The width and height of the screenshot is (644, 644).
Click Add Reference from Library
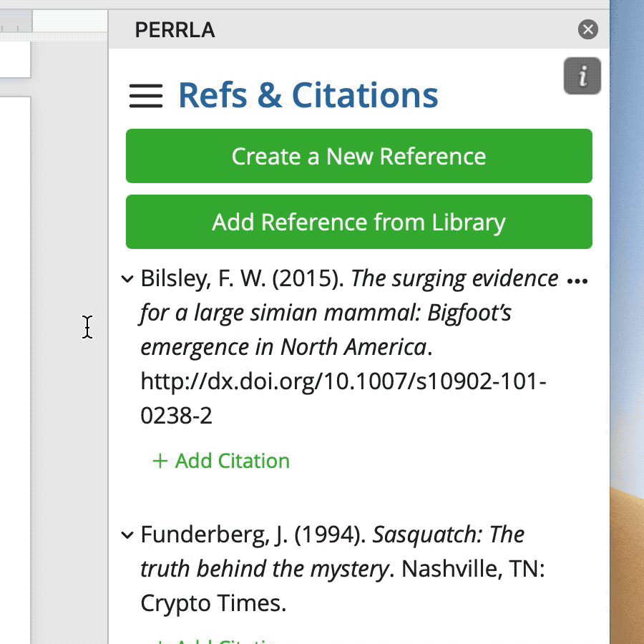pos(358,222)
